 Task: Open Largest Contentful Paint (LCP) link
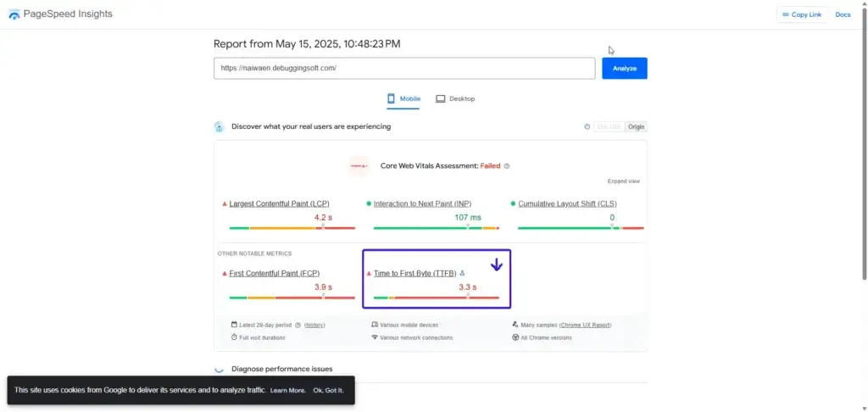[279, 203]
